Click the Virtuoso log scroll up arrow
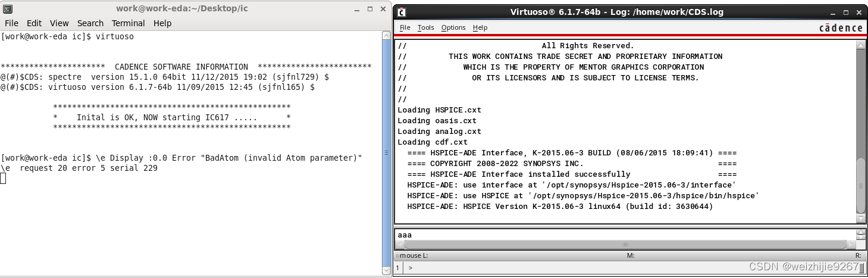Image resolution: width=868 pixels, height=278 pixels. 861,45
